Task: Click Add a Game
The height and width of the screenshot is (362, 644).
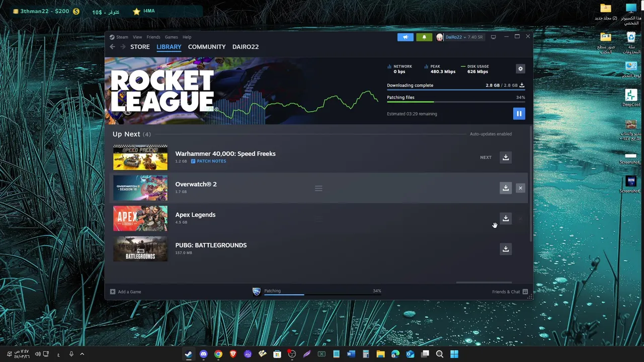Action: tap(126, 292)
